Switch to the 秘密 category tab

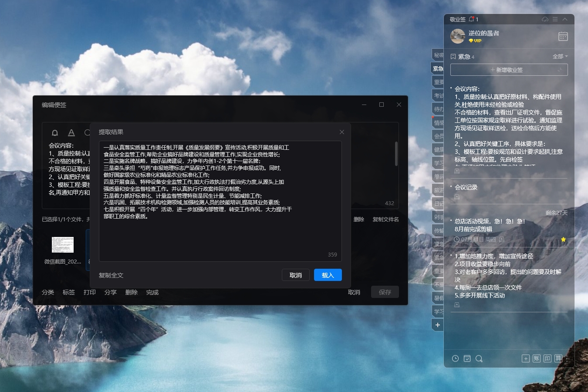(438, 55)
